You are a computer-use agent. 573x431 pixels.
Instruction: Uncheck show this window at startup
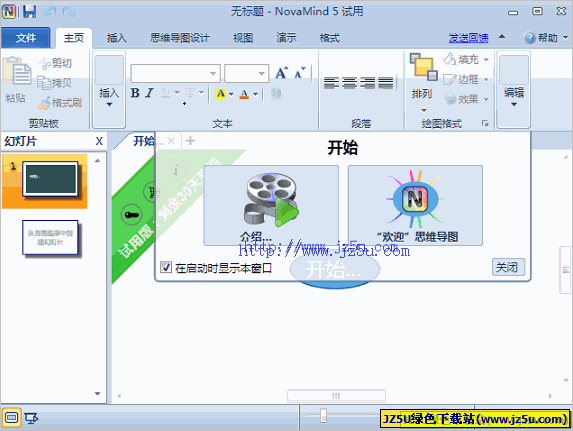click(x=166, y=267)
